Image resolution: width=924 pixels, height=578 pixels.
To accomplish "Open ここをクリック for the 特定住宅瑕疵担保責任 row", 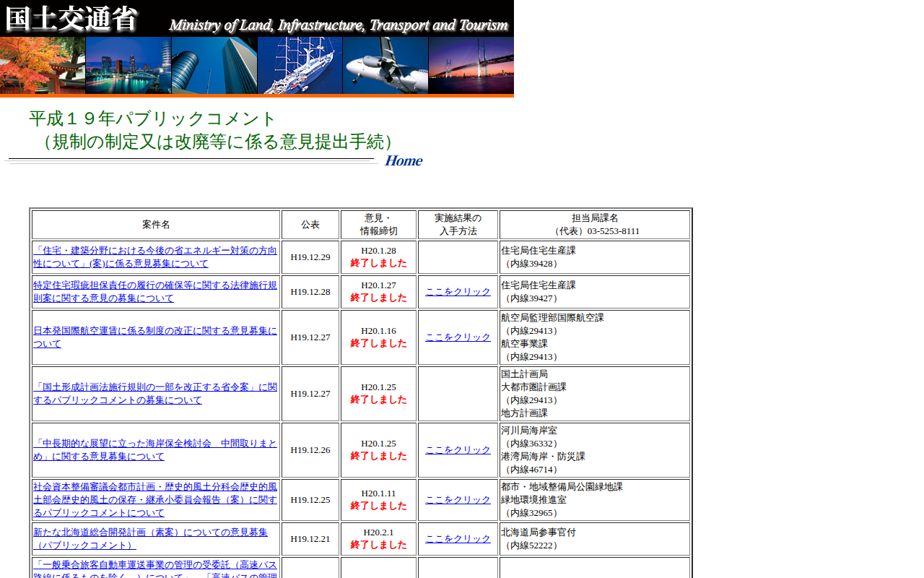I will pyautogui.click(x=457, y=292).
